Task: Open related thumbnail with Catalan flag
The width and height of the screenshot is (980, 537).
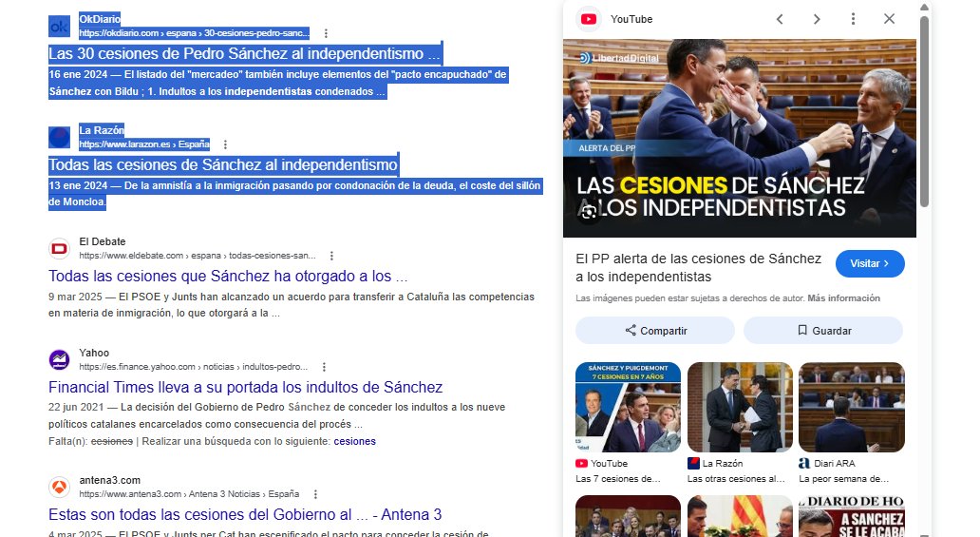Action: 740,516
